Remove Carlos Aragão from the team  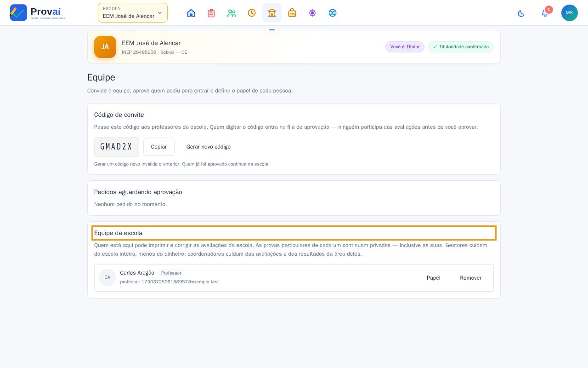tap(471, 278)
